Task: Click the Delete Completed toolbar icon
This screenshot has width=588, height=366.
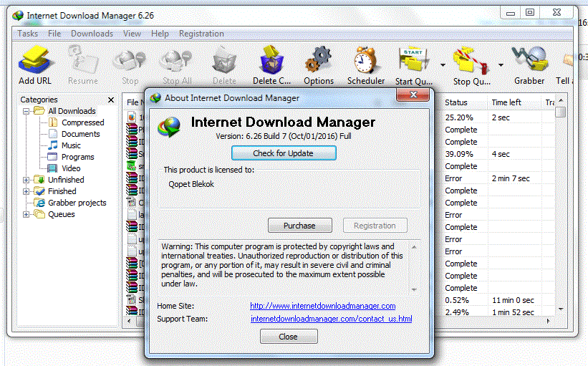Action: click(271, 64)
